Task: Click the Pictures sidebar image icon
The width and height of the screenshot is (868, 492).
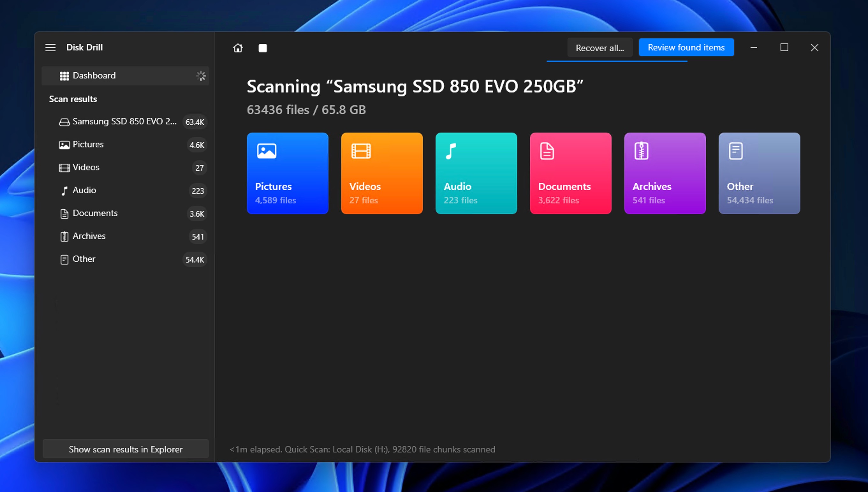Action: [64, 145]
